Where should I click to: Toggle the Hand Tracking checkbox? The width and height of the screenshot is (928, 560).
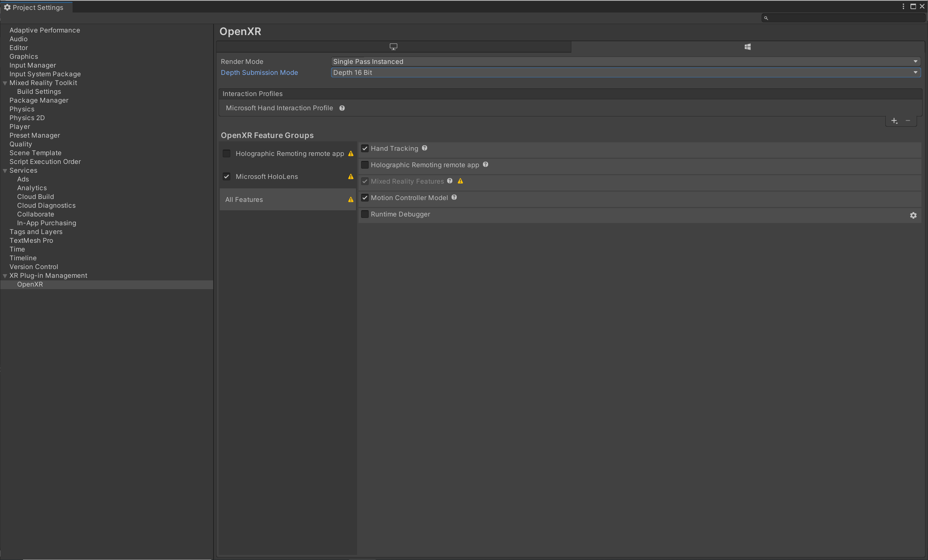[365, 148]
